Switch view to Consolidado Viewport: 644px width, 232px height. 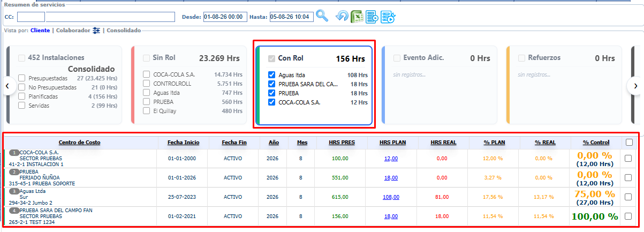(x=124, y=31)
